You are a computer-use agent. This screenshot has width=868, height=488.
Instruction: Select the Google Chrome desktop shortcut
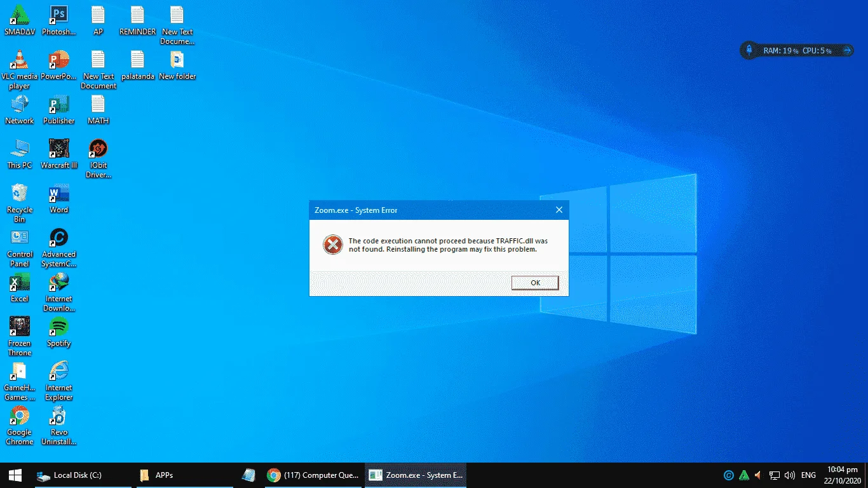pyautogui.click(x=20, y=425)
